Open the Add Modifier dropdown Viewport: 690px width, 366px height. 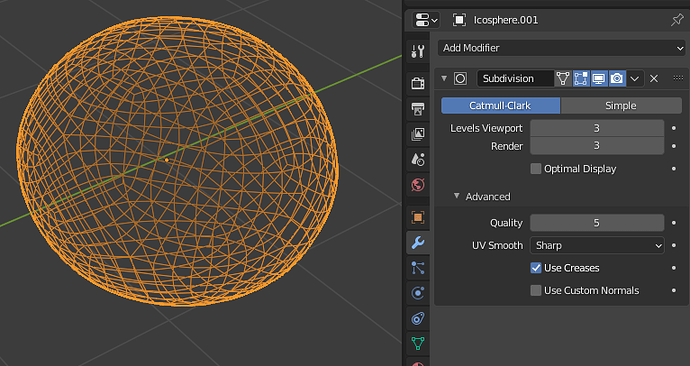click(562, 48)
